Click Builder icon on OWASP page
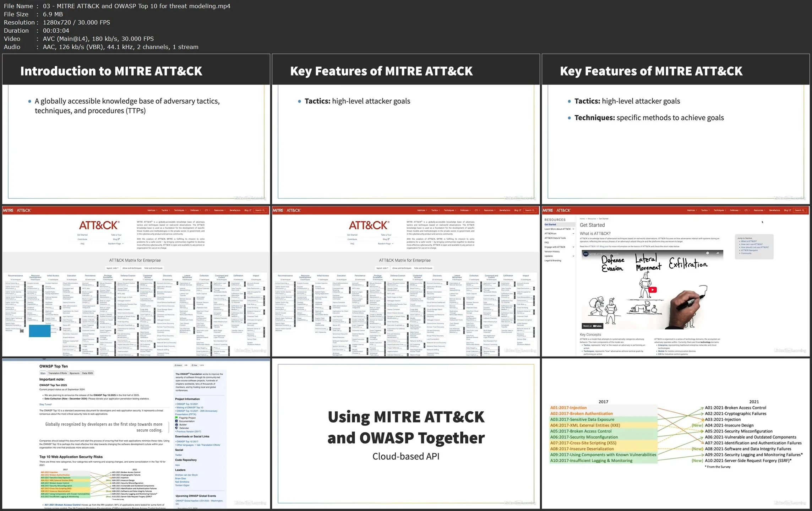This screenshot has height=511, width=812. [x=176, y=425]
